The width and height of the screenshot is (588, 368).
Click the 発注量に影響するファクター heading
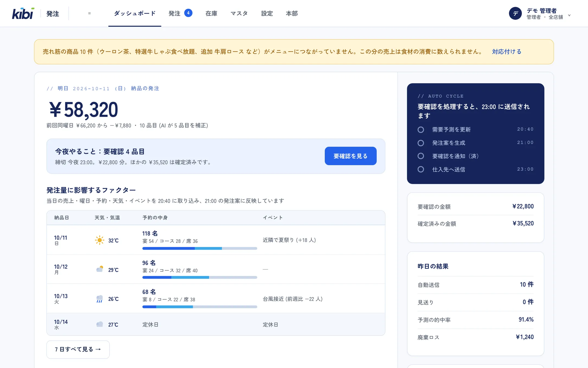(x=91, y=190)
